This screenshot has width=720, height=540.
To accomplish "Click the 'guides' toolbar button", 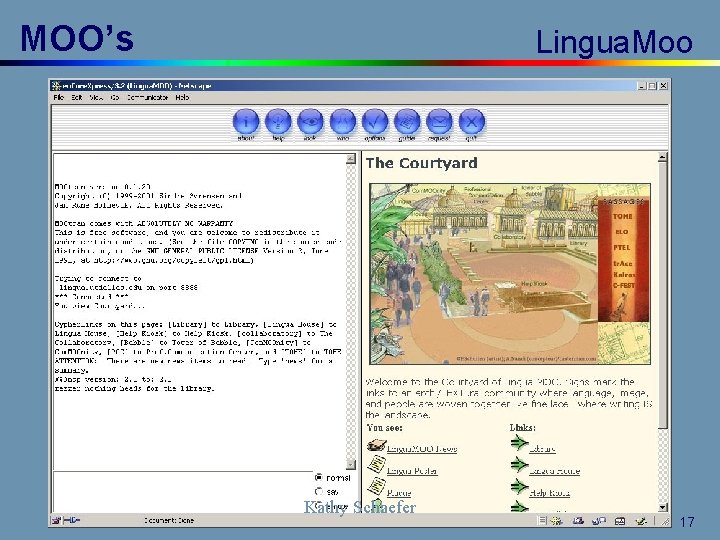I will point(407,122).
